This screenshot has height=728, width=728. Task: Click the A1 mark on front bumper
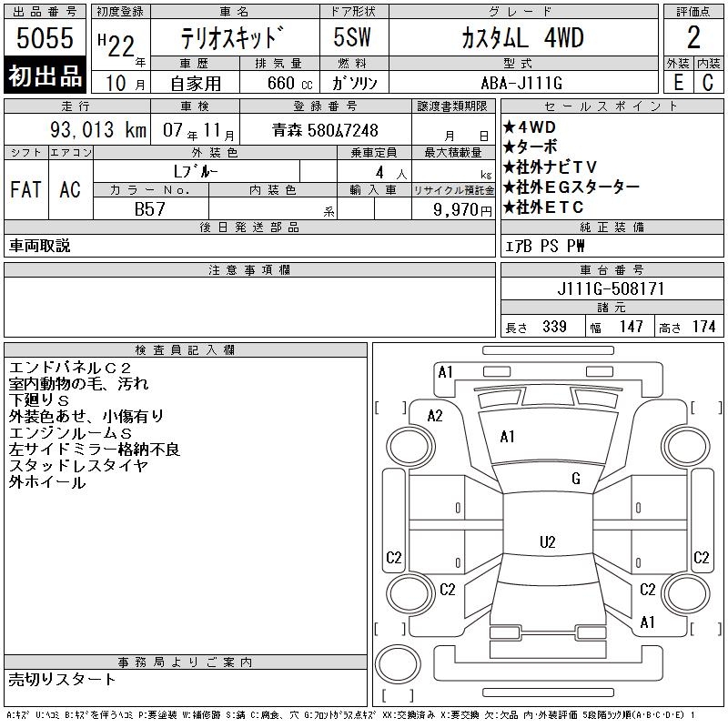[445, 372]
